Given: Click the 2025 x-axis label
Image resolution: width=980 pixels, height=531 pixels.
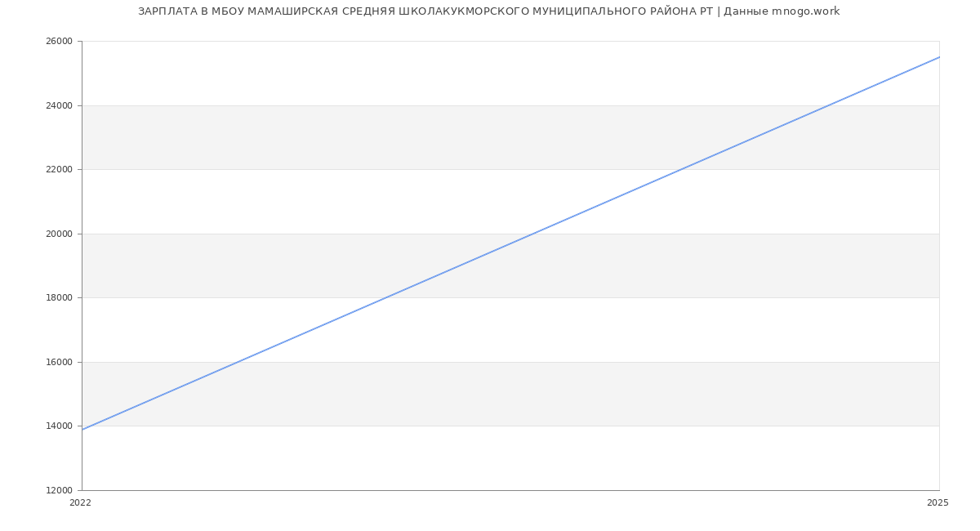Looking at the screenshot, I should point(938,503).
